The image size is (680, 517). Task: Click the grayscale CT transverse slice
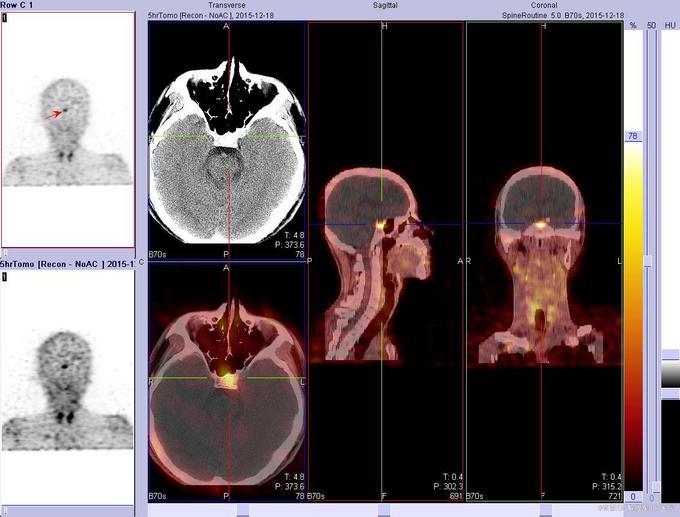tap(226, 140)
